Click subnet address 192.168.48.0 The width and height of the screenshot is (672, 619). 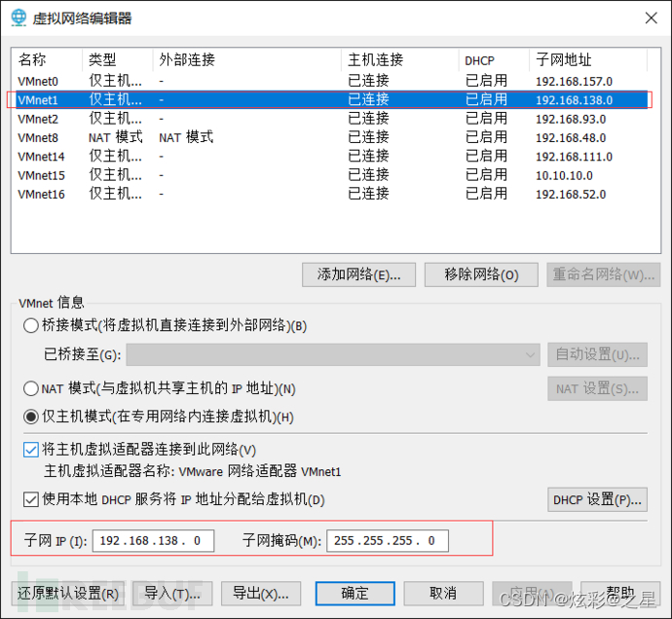pyautogui.click(x=571, y=138)
